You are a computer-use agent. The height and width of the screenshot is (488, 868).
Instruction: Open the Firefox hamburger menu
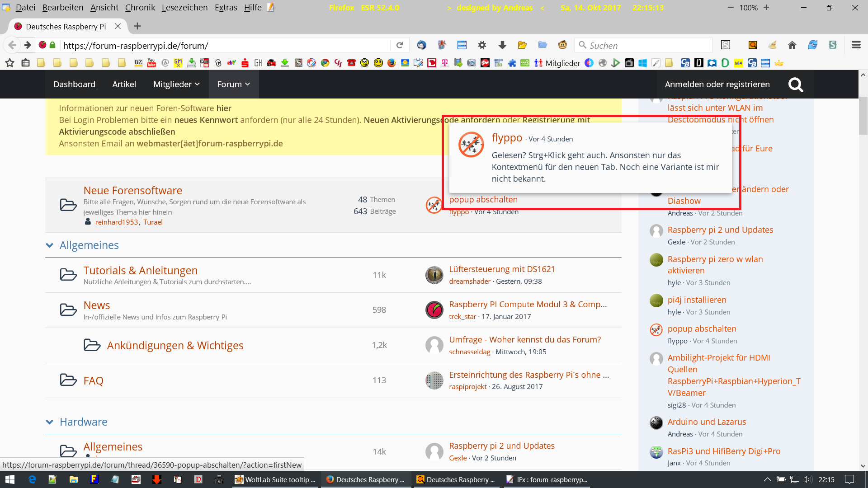pos(856,45)
